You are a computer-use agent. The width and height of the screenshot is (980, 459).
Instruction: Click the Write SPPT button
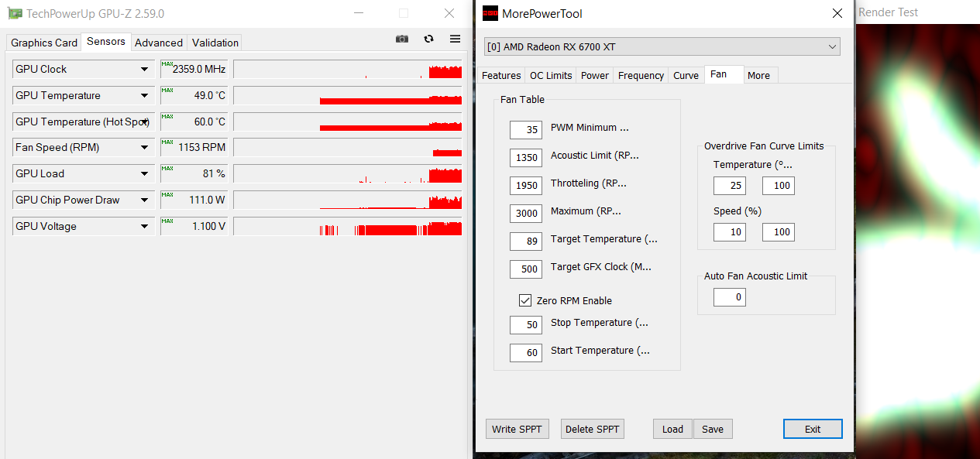point(518,429)
